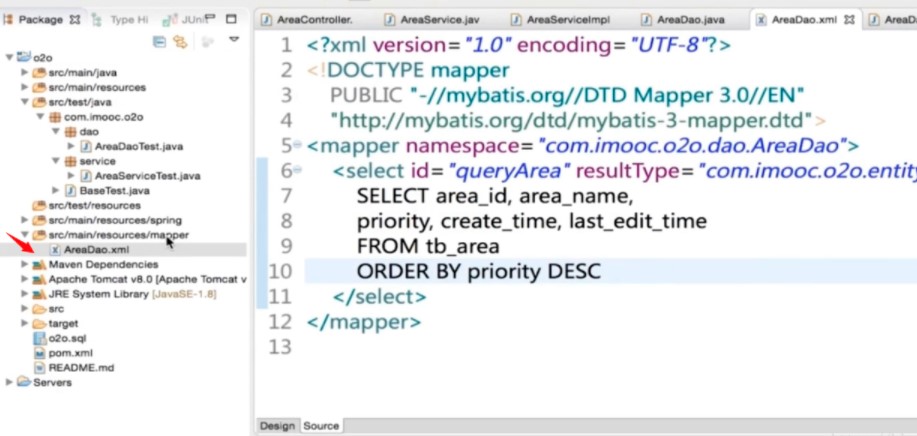Select AreaServiceTest.java in service package
The image size is (917, 436).
click(x=147, y=176)
